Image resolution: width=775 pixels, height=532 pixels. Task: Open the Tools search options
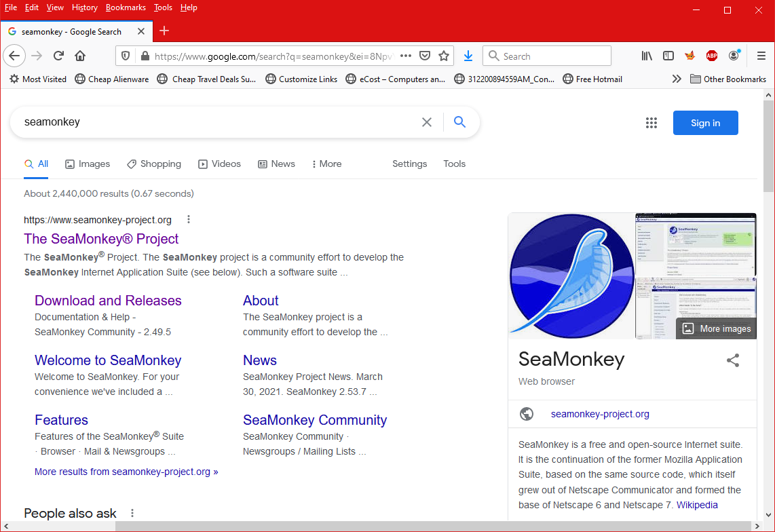[x=454, y=164]
